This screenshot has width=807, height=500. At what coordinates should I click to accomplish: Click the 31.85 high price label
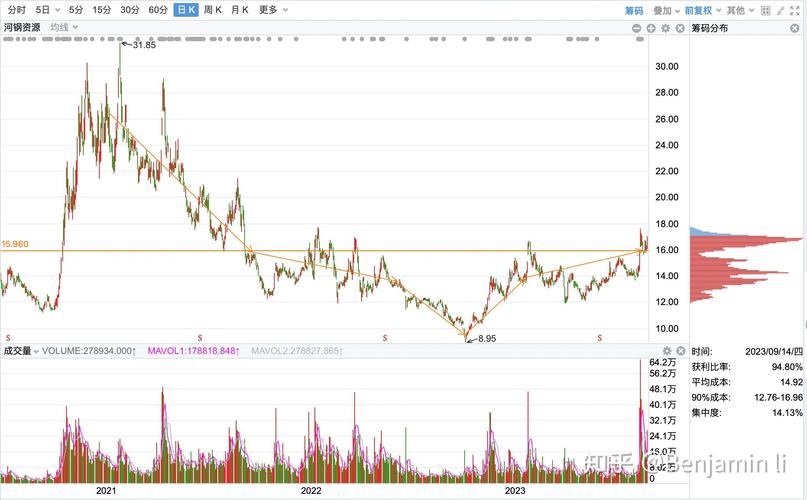point(144,45)
